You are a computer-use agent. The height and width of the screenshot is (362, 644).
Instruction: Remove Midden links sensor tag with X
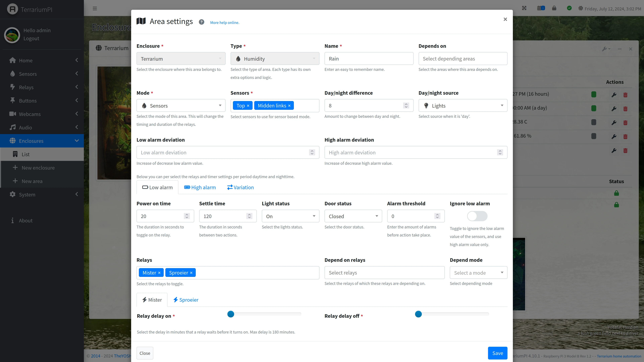[x=290, y=105]
